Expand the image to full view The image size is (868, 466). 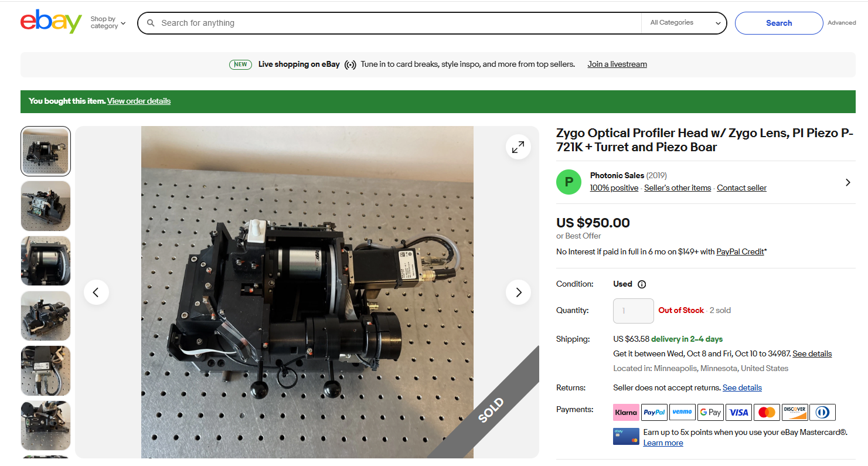coord(518,148)
